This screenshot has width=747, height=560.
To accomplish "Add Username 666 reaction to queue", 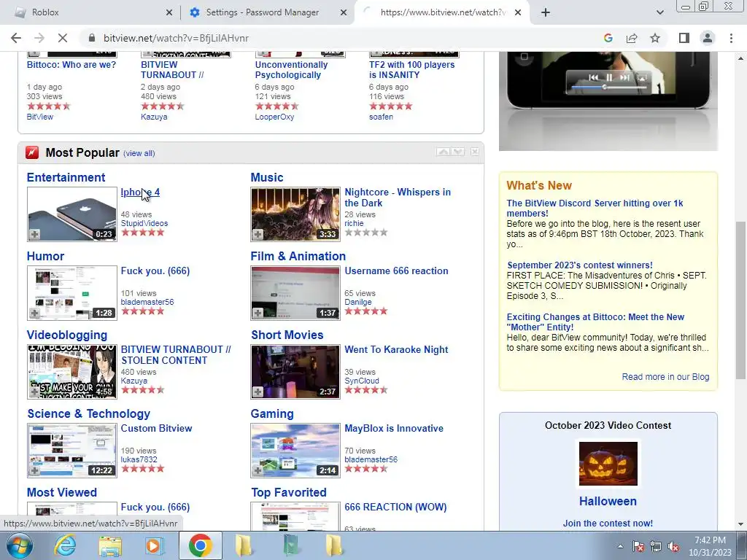I will coord(258,313).
